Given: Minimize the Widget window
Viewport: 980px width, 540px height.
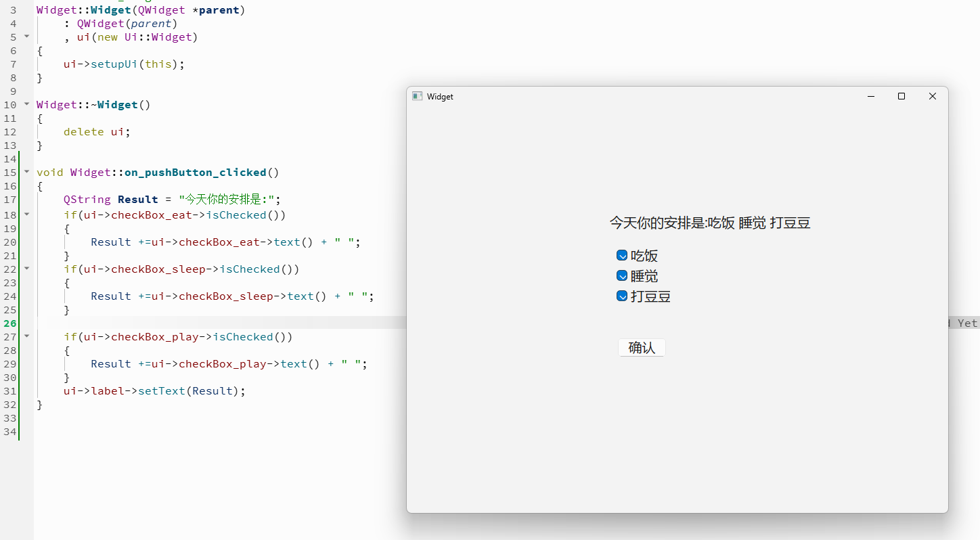Looking at the screenshot, I should pyautogui.click(x=871, y=96).
